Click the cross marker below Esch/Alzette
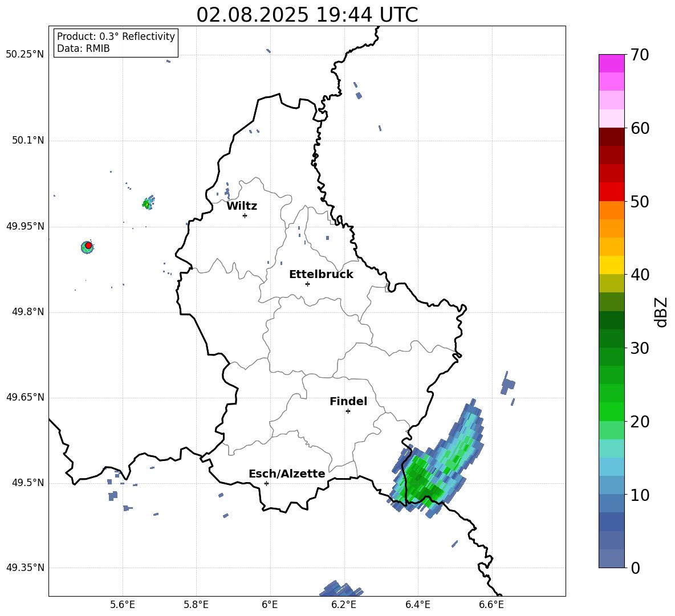The image size is (675, 616). click(x=266, y=483)
